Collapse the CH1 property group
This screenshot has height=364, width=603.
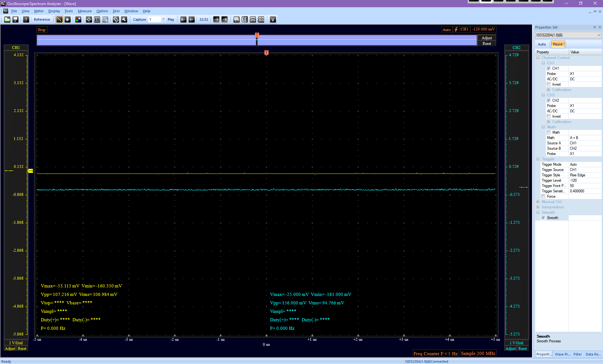click(x=543, y=63)
